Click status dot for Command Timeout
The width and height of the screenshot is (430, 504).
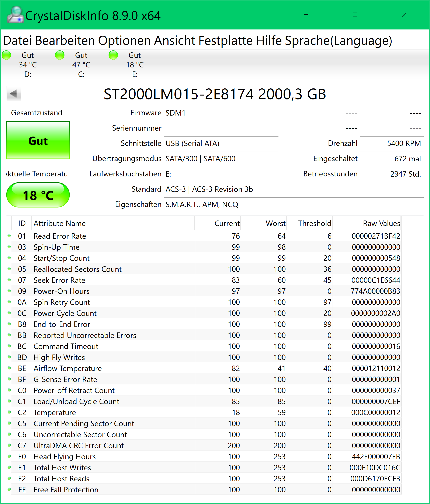9,346
